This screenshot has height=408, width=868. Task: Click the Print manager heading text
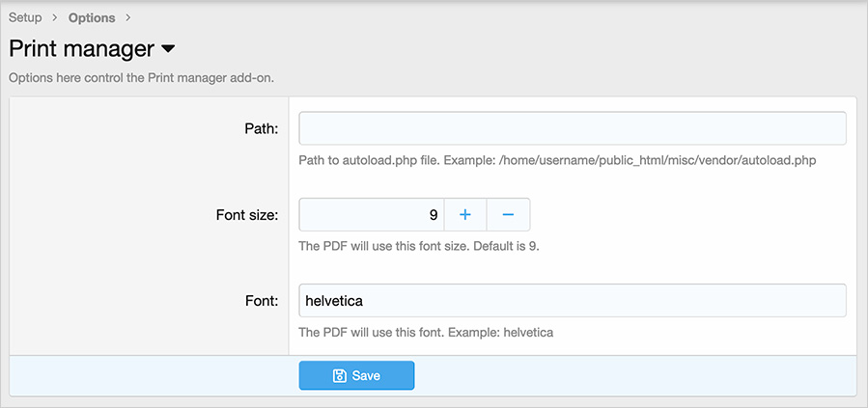click(x=81, y=48)
